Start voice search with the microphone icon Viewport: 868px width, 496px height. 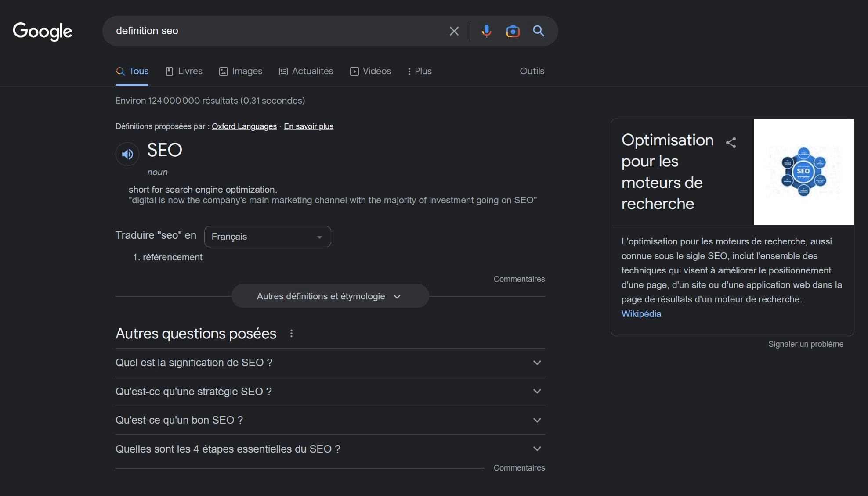pos(486,31)
